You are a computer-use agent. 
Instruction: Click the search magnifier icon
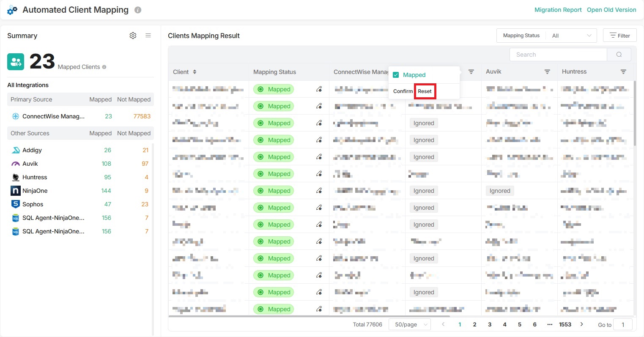tap(619, 54)
